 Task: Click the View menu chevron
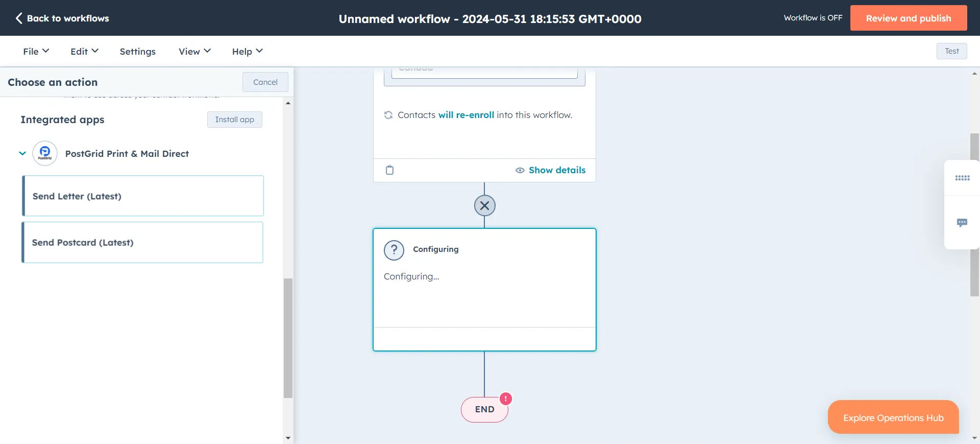pos(207,51)
